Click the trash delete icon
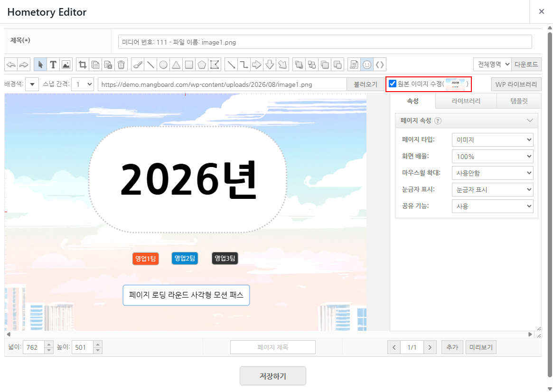Screen dimensions: 553x392 click(121, 65)
